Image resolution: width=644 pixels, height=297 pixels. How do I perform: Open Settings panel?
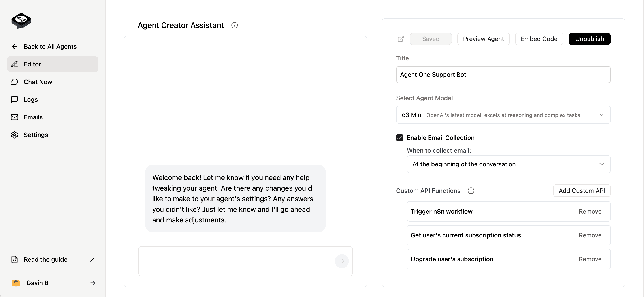[36, 135]
